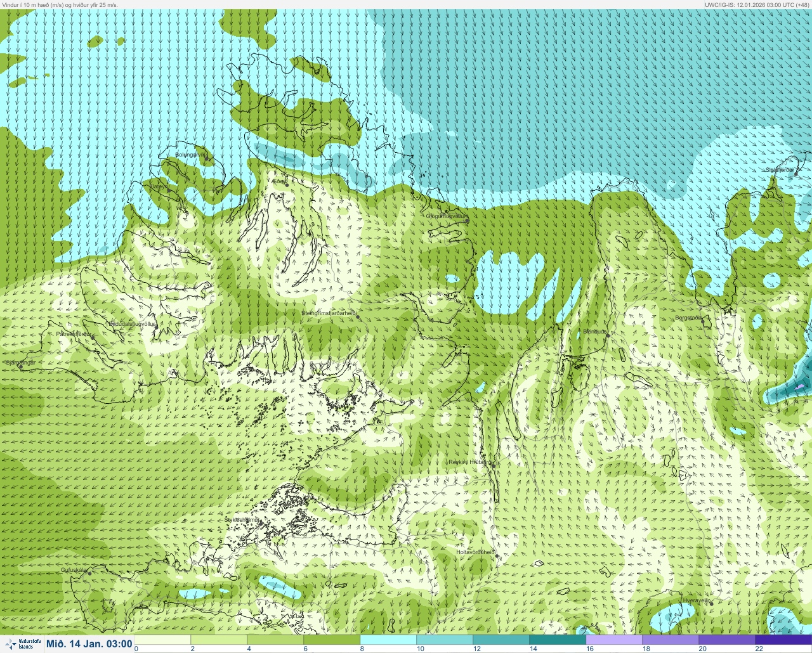Select the 18–20 m/s purple legend swatch

(671, 640)
